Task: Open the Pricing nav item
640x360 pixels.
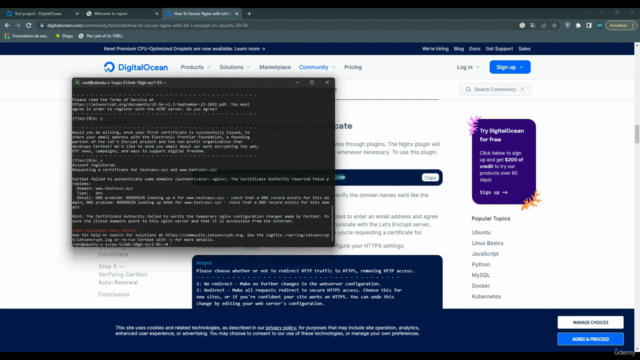Action: pyautogui.click(x=353, y=67)
